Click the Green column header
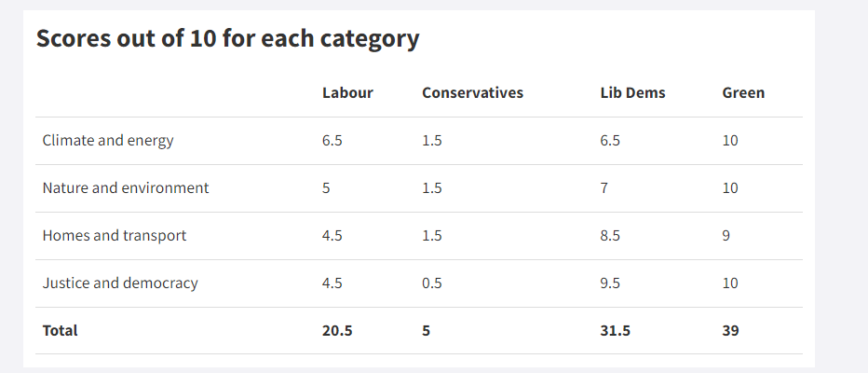Viewport: 868px width, 373px height. coord(743,93)
